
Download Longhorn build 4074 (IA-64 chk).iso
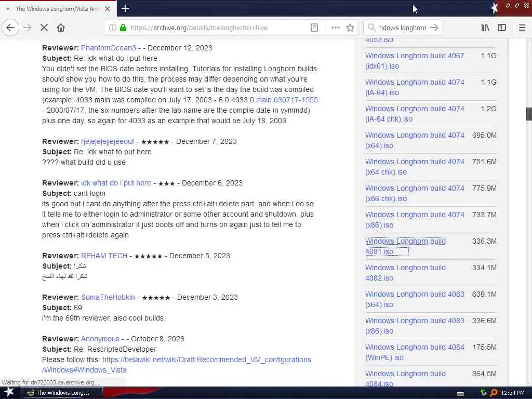coord(415,114)
